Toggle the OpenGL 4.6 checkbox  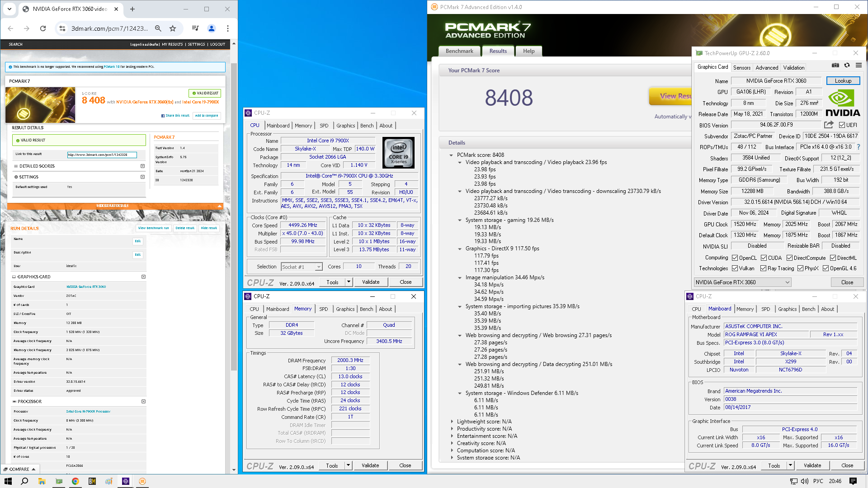coord(826,268)
